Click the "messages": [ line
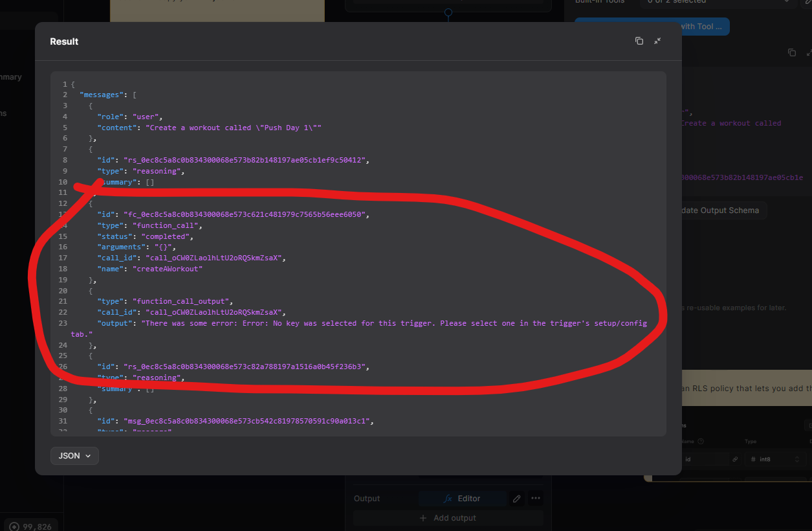 pos(108,95)
